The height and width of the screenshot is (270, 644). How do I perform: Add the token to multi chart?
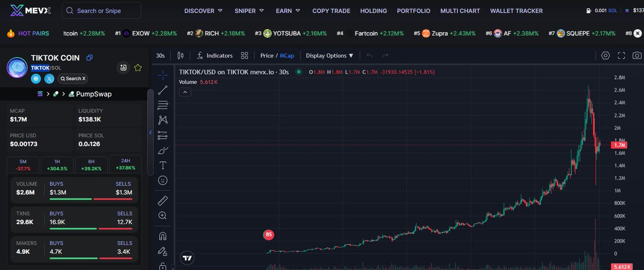click(x=123, y=68)
